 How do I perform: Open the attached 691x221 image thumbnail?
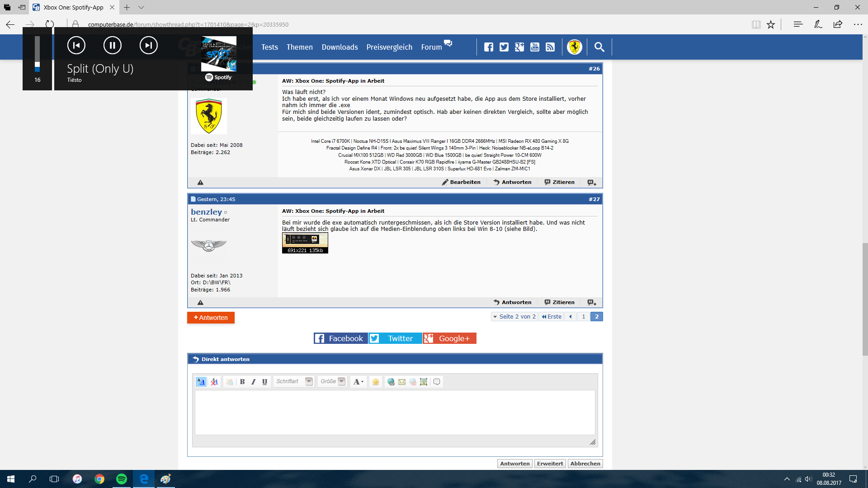(x=305, y=243)
